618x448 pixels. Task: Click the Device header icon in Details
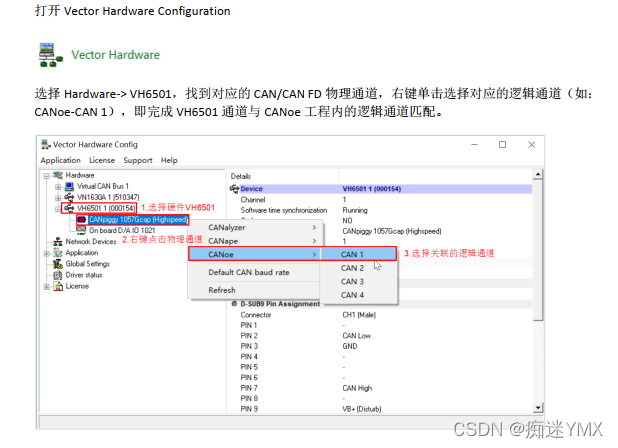point(235,189)
